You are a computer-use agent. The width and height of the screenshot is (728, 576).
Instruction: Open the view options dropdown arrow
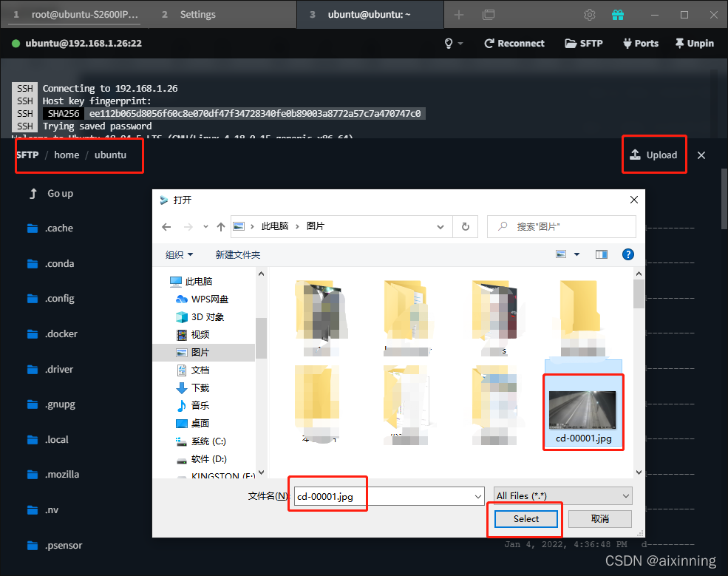click(x=576, y=254)
